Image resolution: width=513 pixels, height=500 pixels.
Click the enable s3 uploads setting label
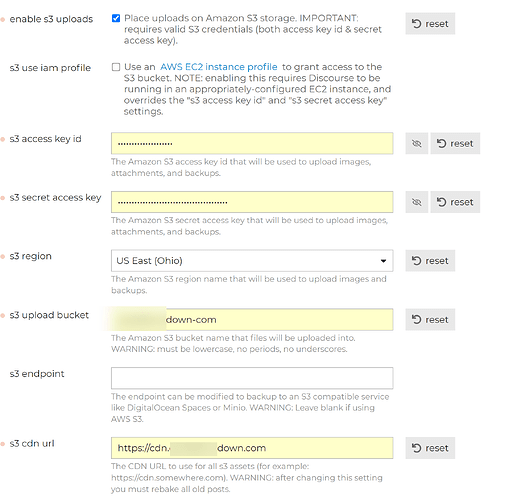(x=51, y=19)
